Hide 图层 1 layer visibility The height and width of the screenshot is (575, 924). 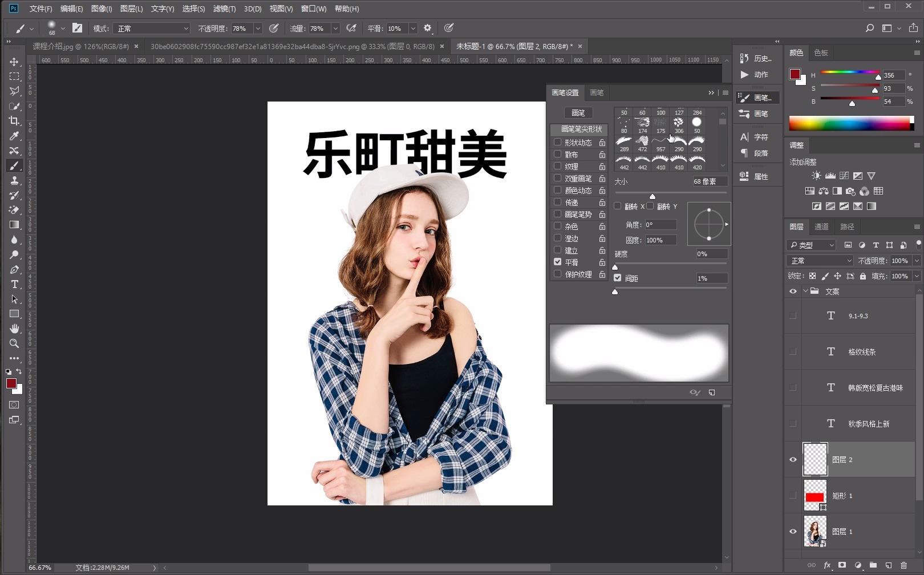click(x=793, y=532)
